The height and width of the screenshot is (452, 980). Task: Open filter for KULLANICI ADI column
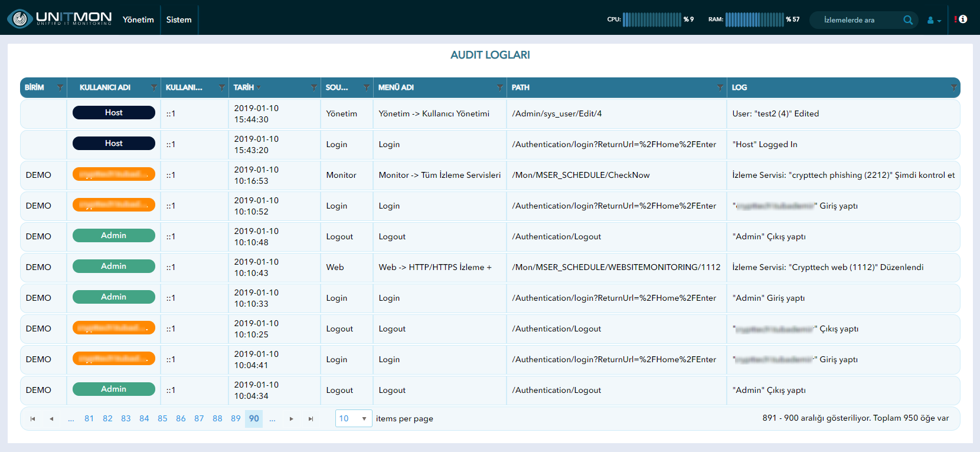click(x=154, y=87)
